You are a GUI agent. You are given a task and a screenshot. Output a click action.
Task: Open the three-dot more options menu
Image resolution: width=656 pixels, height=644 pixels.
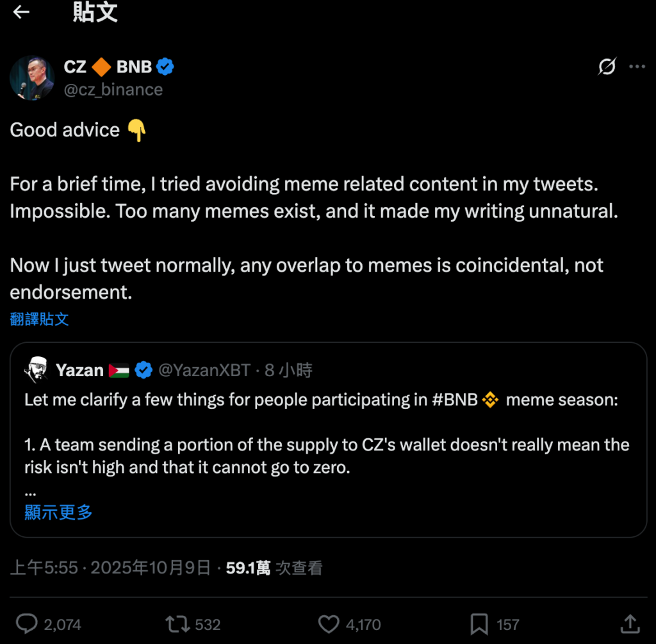637,67
